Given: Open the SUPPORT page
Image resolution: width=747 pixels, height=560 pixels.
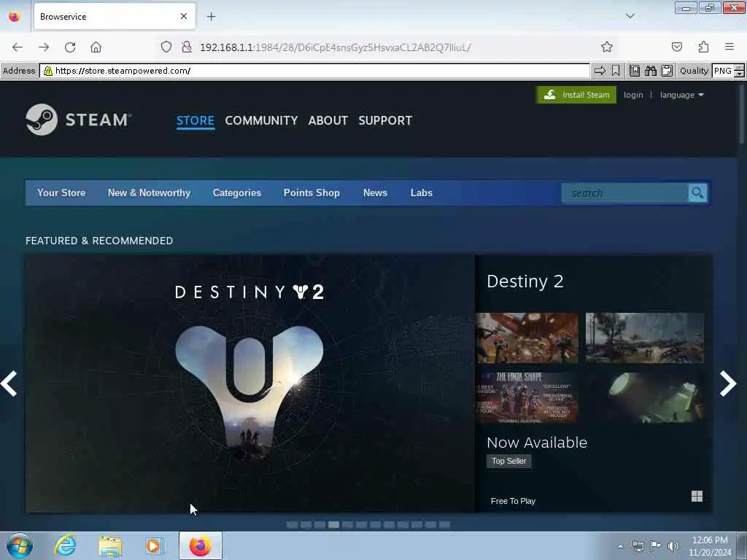Looking at the screenshot, I should click(385, 120).
